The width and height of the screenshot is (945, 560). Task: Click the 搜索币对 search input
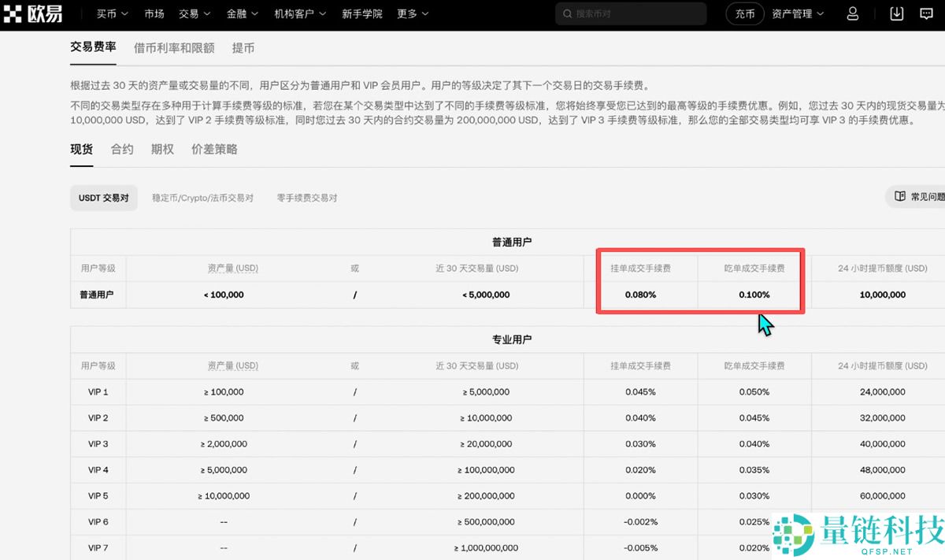[x=622, y=13]
